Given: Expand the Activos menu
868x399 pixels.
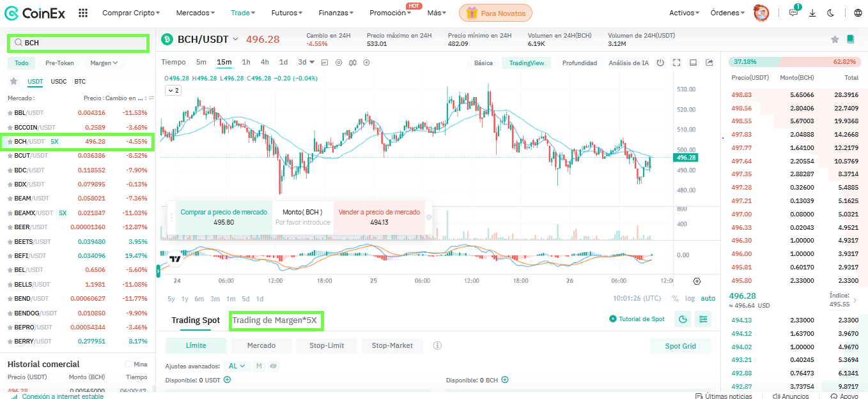Looking at the screenshot, I should coord(684,13).
